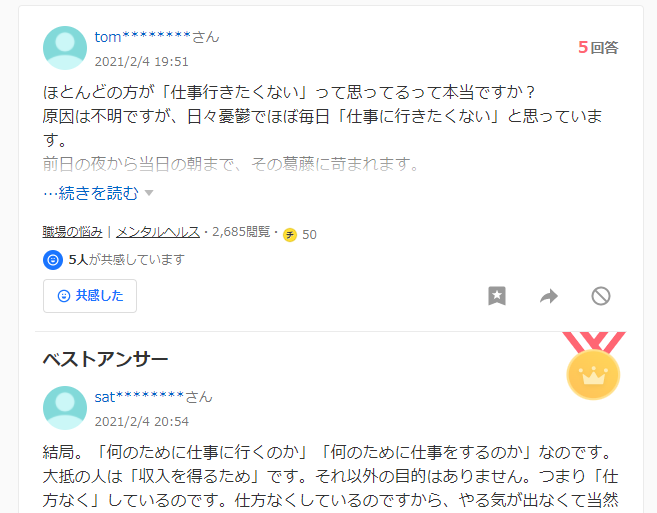Viewport: 657px width, 513px height.
Task: Click the 5人が共感しています text
Action: tap(126, 260)
